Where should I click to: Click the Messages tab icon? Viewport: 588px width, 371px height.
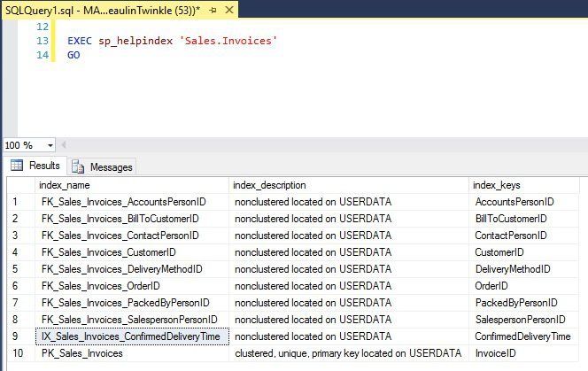click(78, 166)
